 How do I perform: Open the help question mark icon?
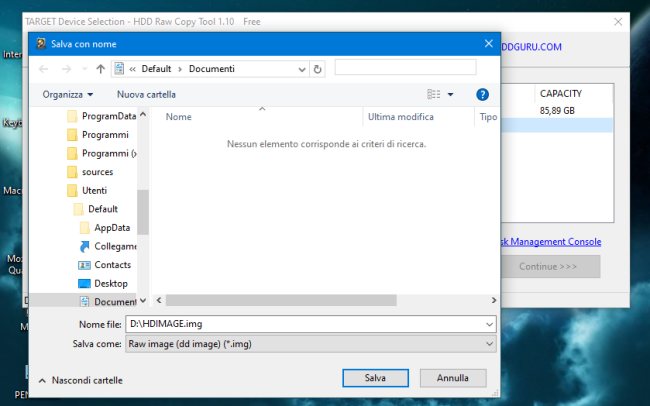[x=482, y=95]
